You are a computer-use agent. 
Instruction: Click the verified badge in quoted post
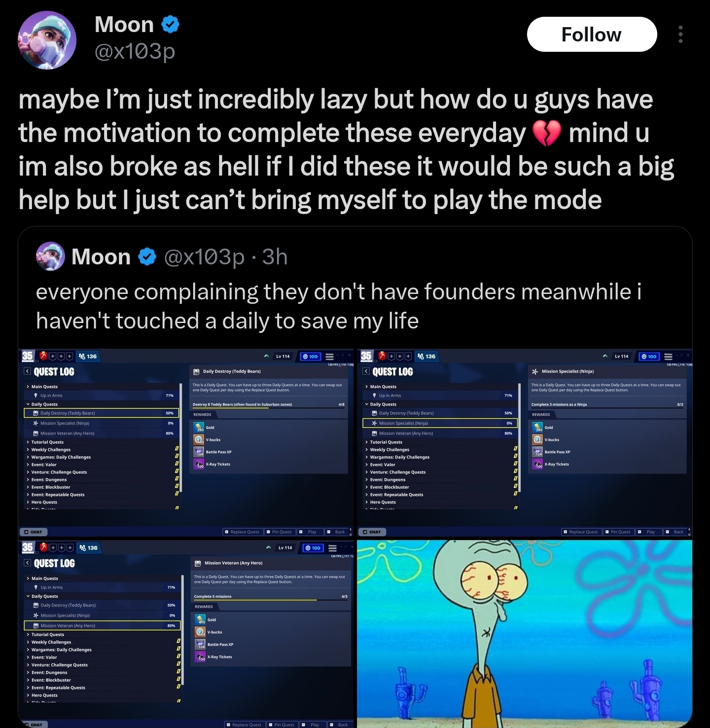[147, 256]
